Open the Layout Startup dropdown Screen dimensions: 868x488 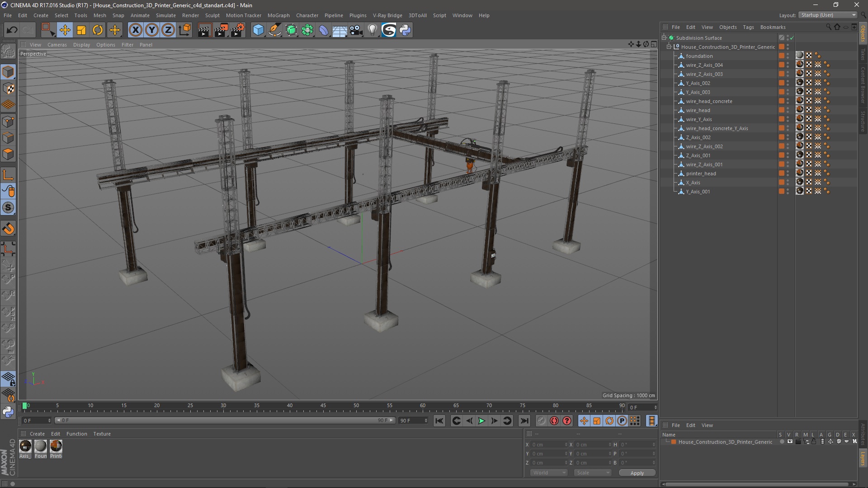pos(828,15)
